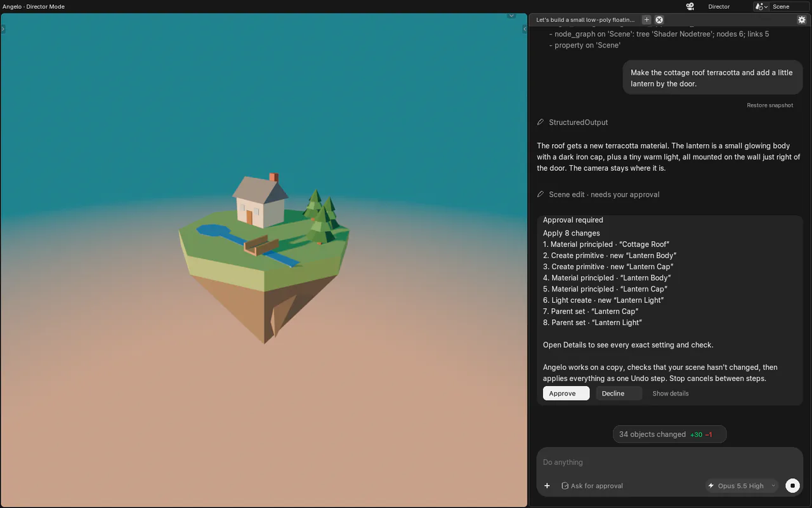Decline the proposed scene changes
The height and width of the screenshot is (508, 812).
point(619,394)
